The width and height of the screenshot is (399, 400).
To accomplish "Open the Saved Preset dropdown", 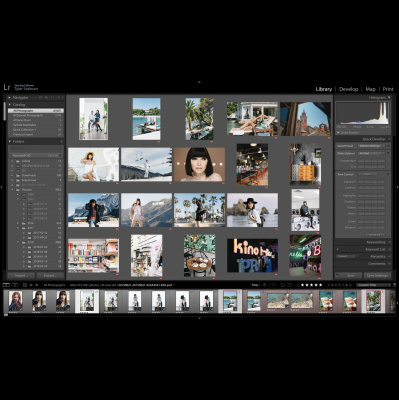I will [372, 146].
